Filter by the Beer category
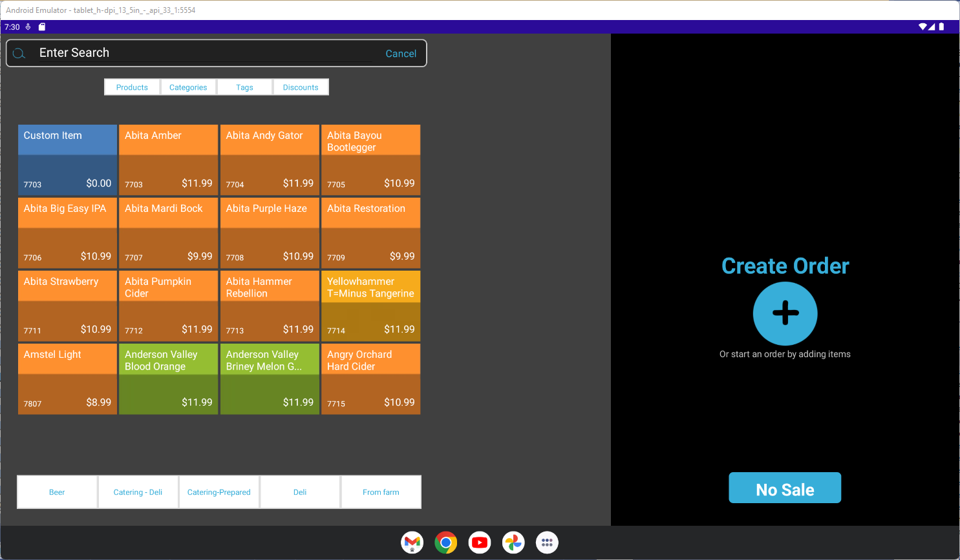 click(57, 492)
